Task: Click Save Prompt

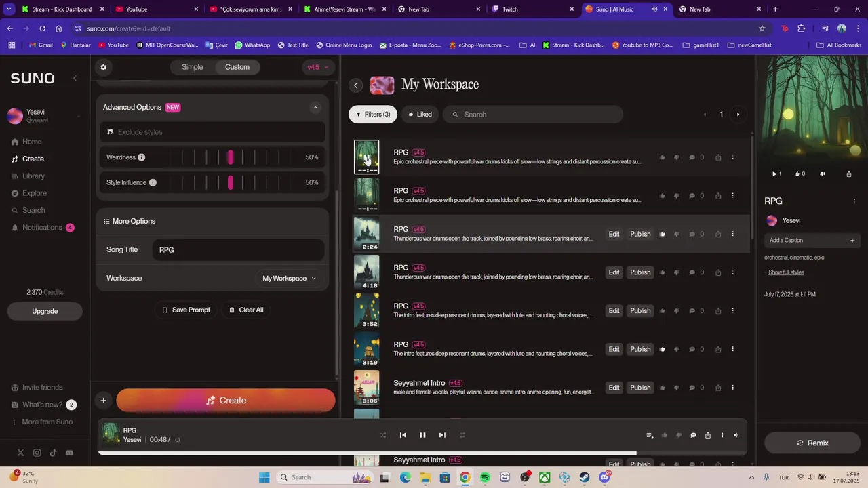Action: point(186,310)
